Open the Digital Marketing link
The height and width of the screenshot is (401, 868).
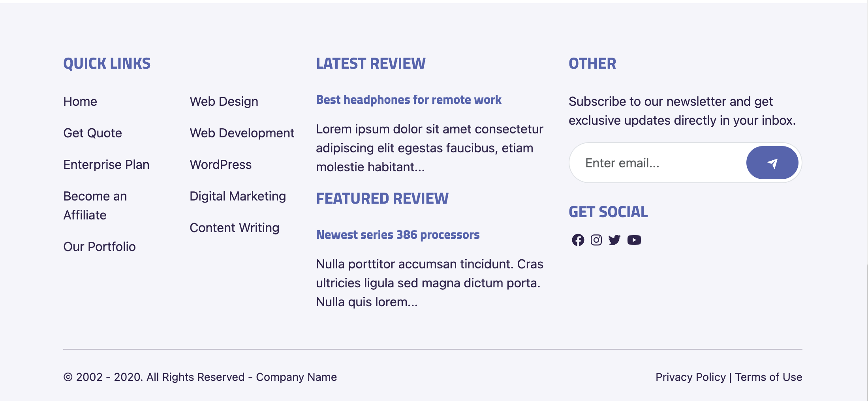(238, 196)
